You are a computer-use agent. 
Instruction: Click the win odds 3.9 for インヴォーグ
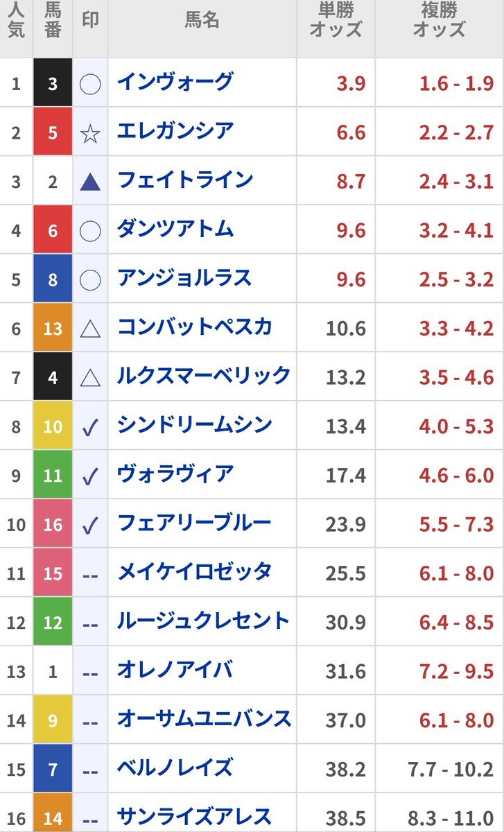[351, 83]
